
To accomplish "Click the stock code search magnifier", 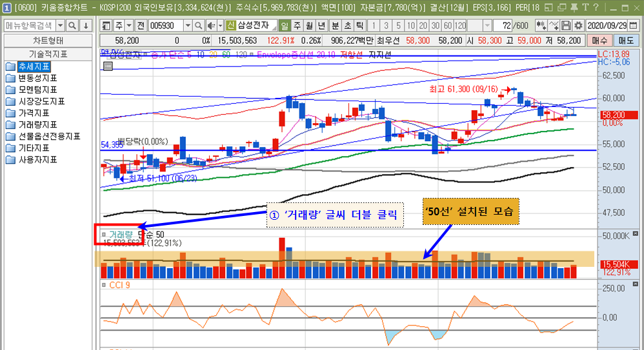I will click(x=198, y=26).
